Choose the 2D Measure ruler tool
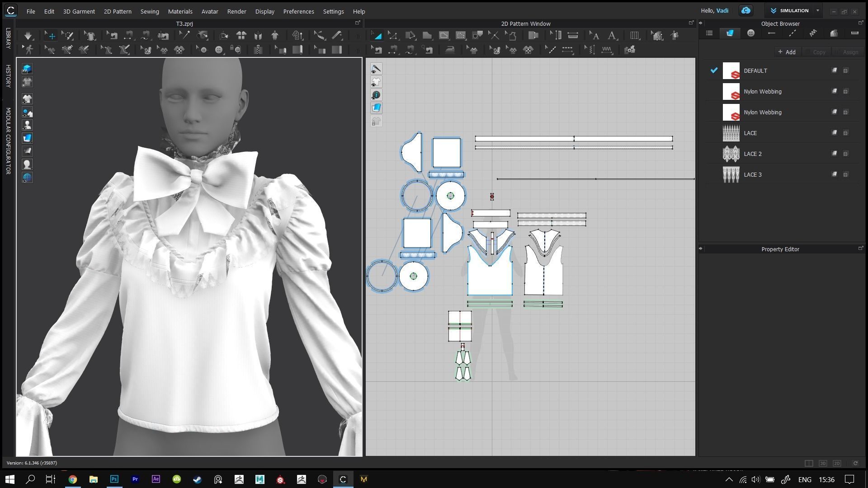 point(573,35)
